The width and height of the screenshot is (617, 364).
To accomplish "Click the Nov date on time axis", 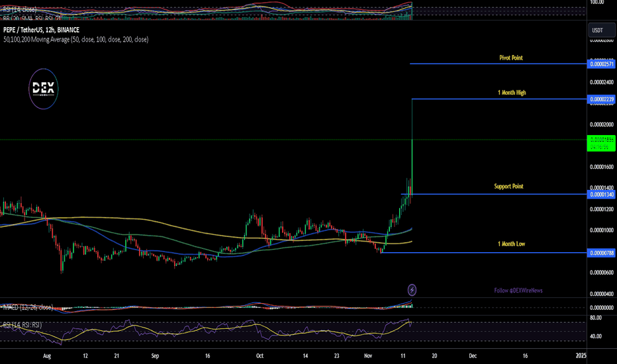I will point(368,356).
